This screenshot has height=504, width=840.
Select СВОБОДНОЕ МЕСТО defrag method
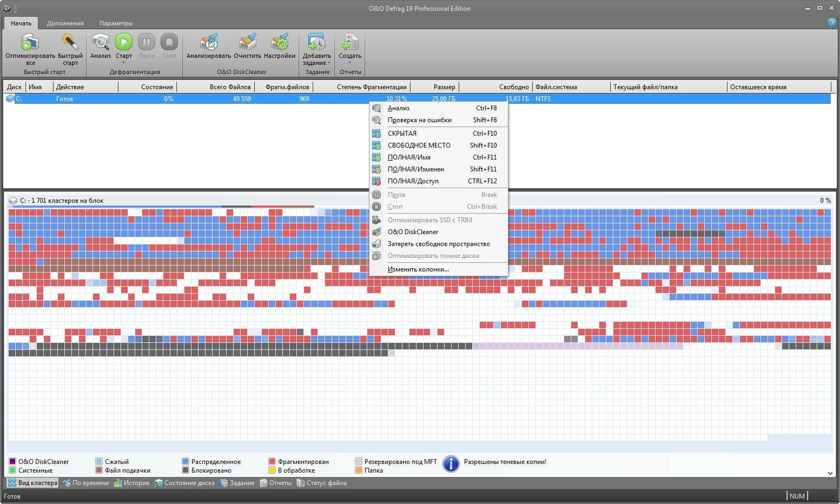click(439, 145)
